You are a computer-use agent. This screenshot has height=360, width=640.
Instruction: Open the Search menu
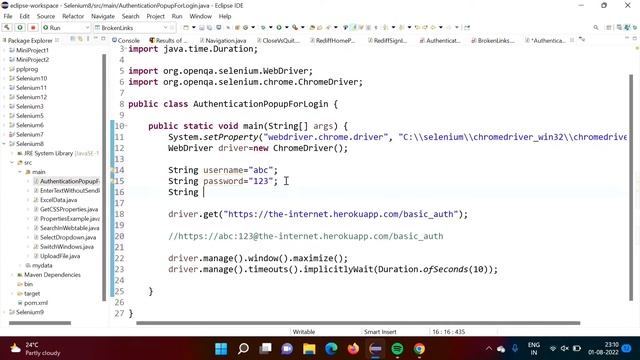pyautogui.click(x=131, y=16)
